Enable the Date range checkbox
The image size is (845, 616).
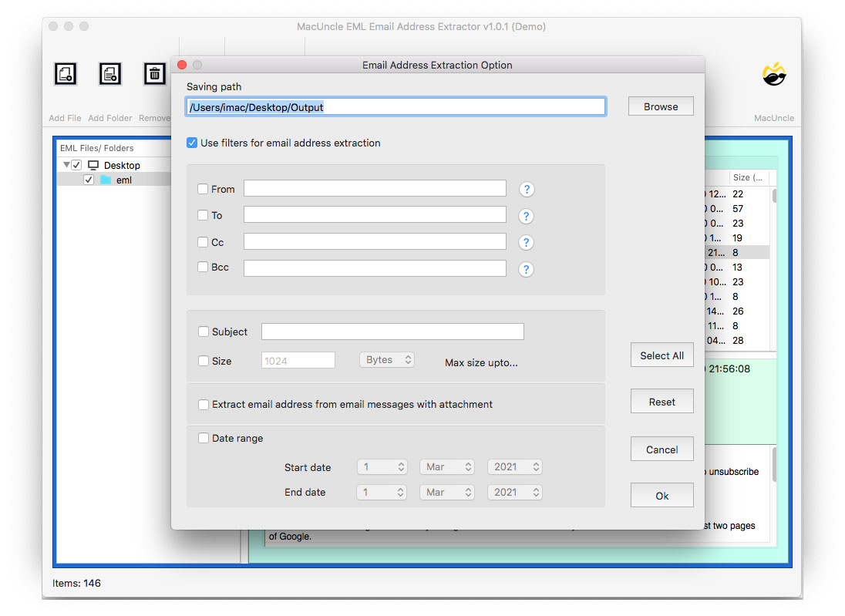[x=204, y=438]
